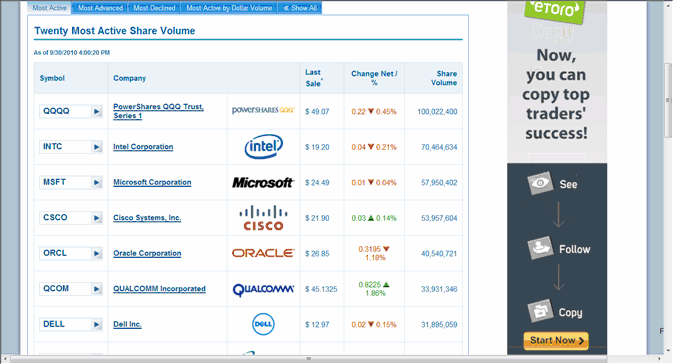The width and height of the screenshot is (673, 364).
Task: Click the horizontal scrollbar thumb
Action: (x=309, y=359)
